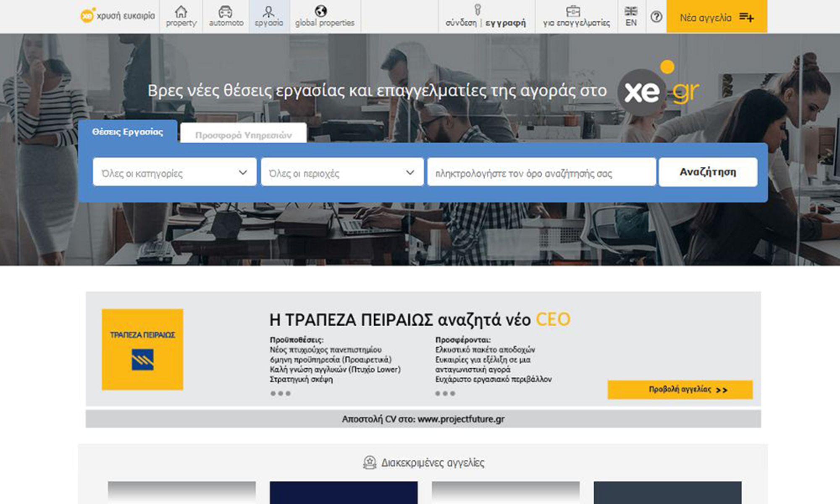Click Προβολή αγγελίας button
Screen dimensions: 840x504
(x=680, y=390)
